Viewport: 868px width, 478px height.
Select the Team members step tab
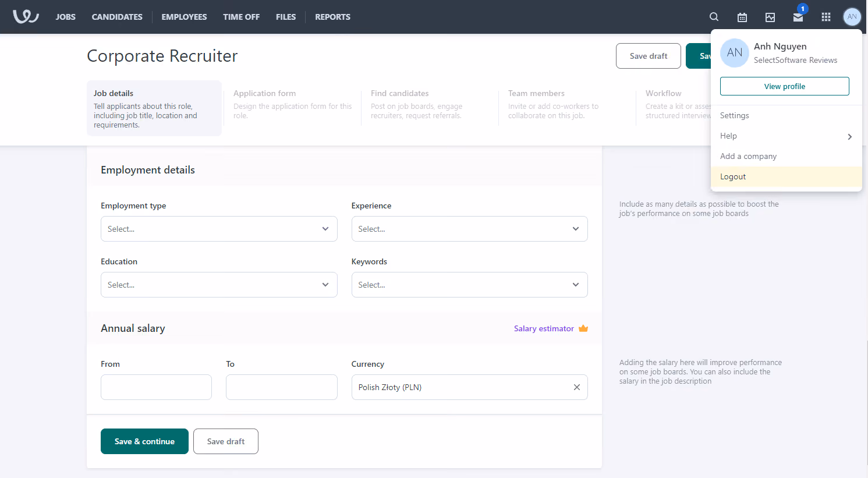[x=568, y=104]
